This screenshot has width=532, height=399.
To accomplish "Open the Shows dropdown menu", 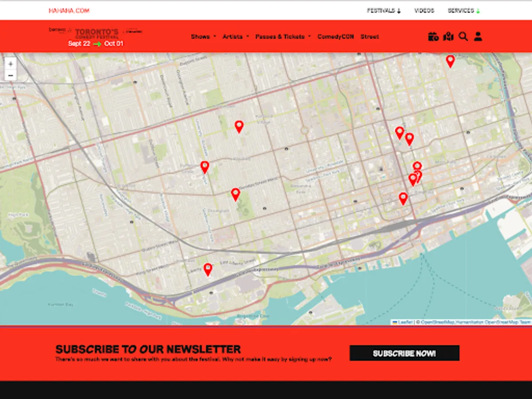I will click(203, 37).
